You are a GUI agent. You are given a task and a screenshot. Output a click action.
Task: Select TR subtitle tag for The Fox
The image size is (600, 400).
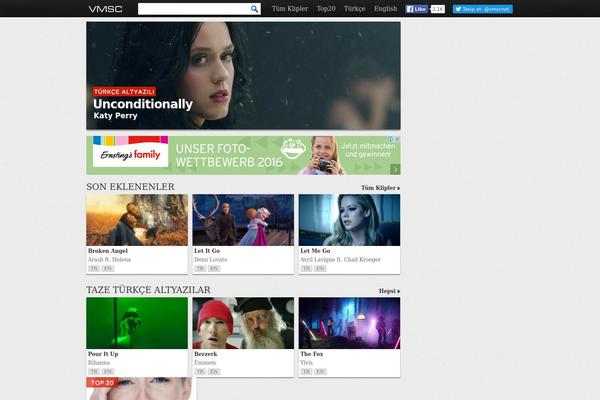(x=306, y=372)
